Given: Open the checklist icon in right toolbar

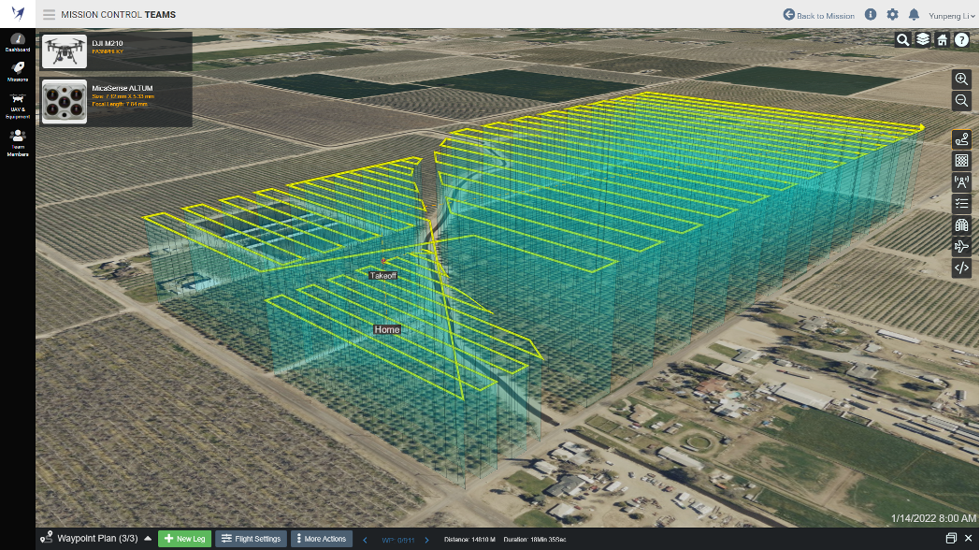Looking at the screenshot, I should coord(961,203).
